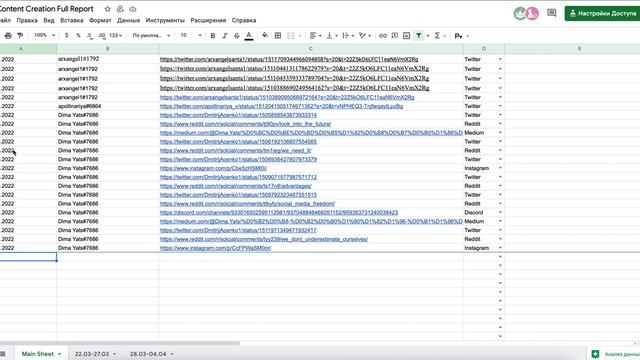Open the fill color picker
This screenshot has width=640, height=360.
click(x=265, y=36)
